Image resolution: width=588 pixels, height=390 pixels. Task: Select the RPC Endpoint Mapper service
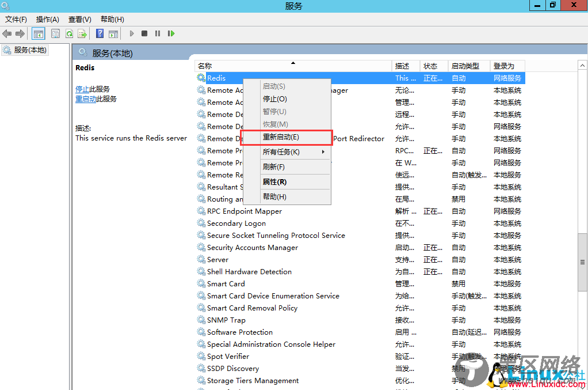point(360,211)
